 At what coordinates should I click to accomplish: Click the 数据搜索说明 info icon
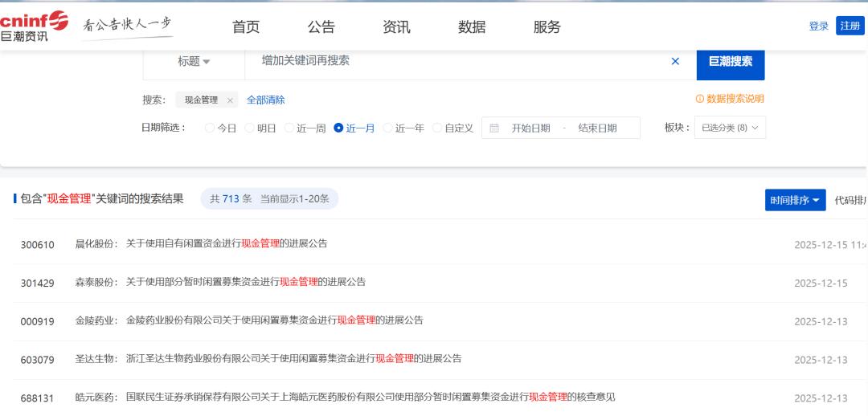pos(699,99)
